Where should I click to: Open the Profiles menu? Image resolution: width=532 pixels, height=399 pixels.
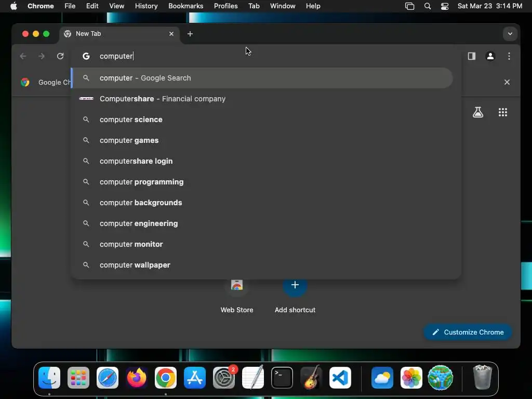click(225, 6)
